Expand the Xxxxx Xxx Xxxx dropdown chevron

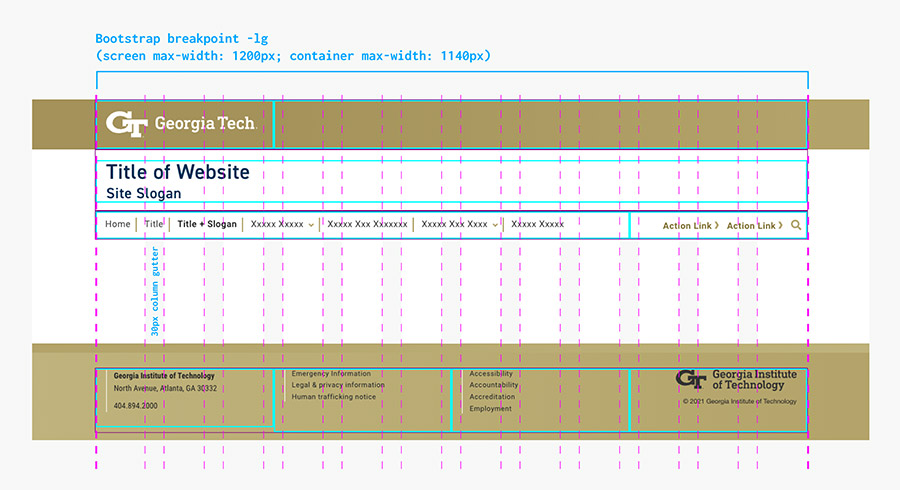tap(495, 225)
